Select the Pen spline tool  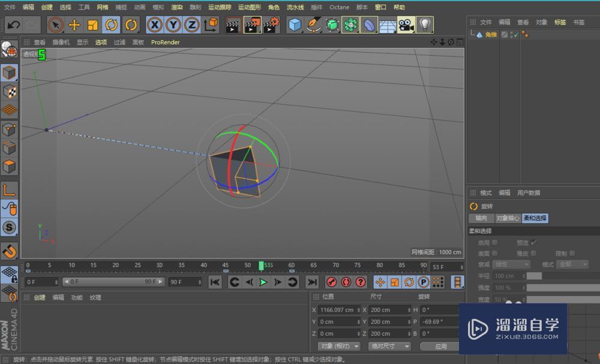click(x=313, y=25)
